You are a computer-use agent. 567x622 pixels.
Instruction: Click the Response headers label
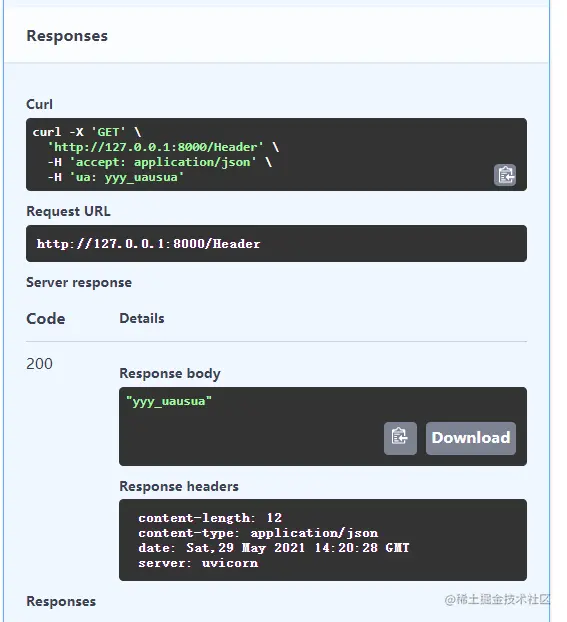[179, 486]
